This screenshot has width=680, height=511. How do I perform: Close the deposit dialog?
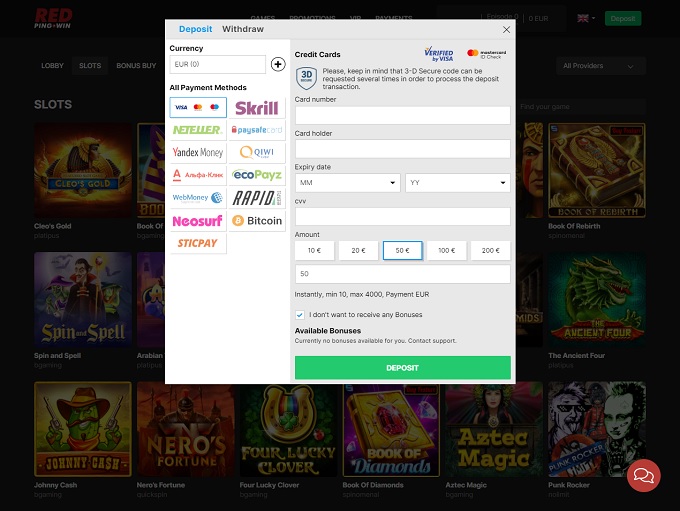[506, 30]
